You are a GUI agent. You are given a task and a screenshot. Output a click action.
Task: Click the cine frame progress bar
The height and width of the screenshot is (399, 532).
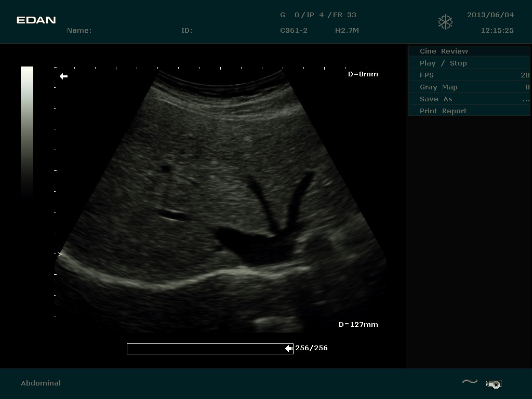[208, 349]
